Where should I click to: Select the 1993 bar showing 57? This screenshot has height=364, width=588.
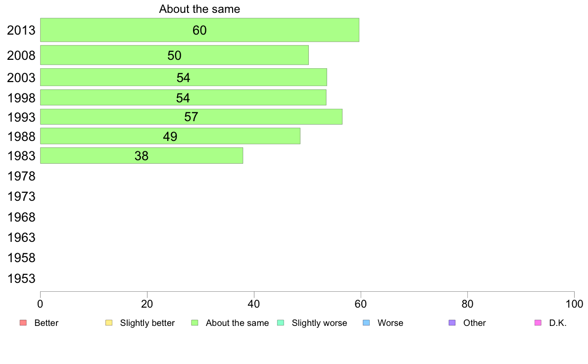[x=191, y=117]
